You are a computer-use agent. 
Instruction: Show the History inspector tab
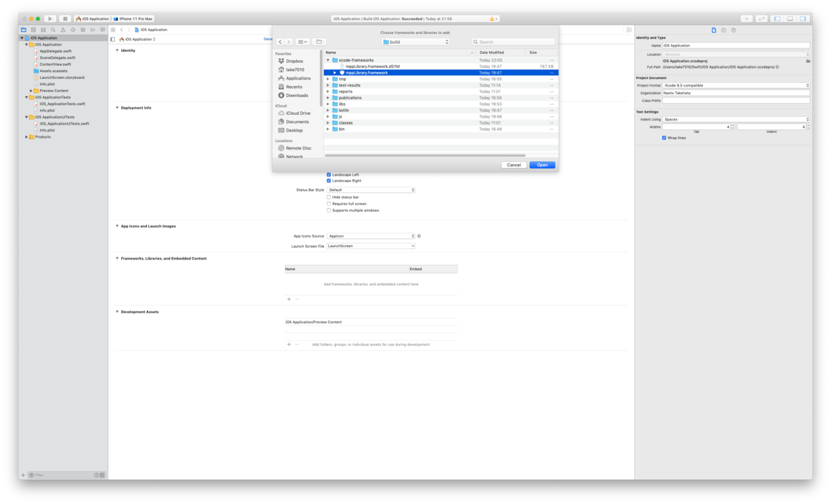[724, 30]
